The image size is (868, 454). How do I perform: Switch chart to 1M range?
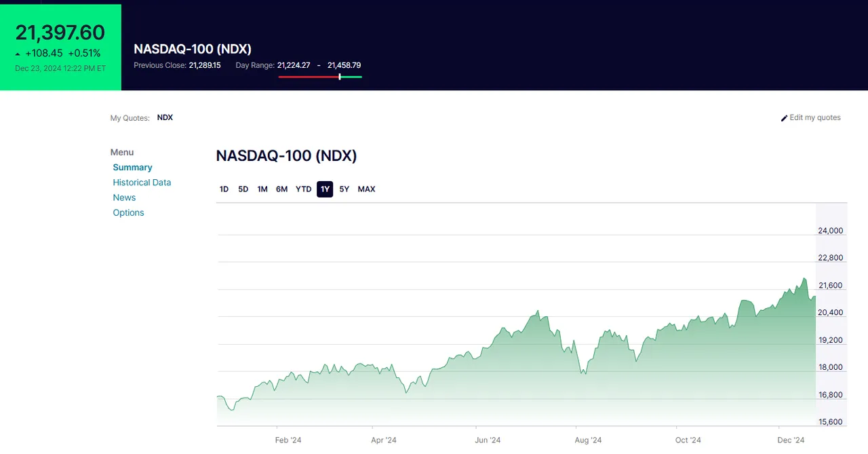pos(262,189)
